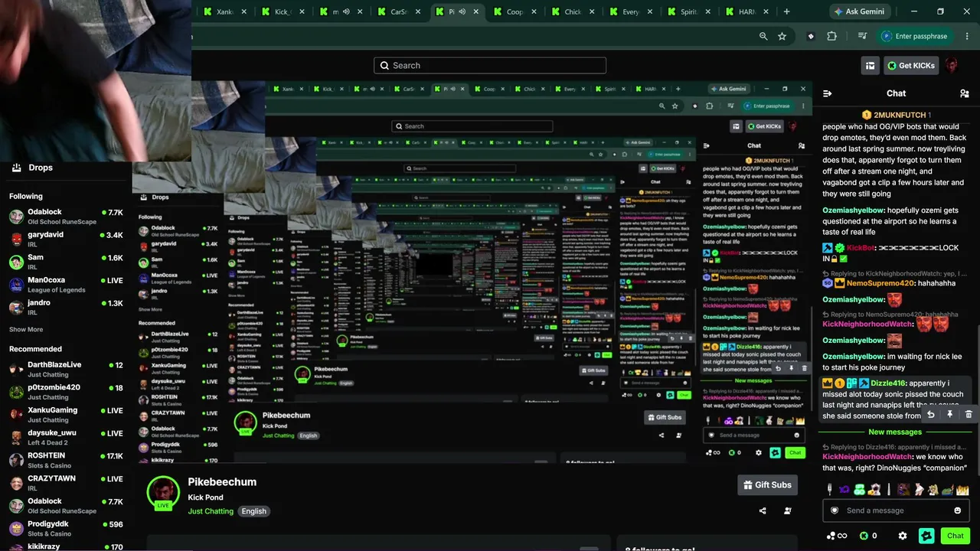The width and height of the screenshot is (980, 551).
Task: Pin Dizzle416's highlighted chat message
Action: pyautogui.click(x=949, y=415)
